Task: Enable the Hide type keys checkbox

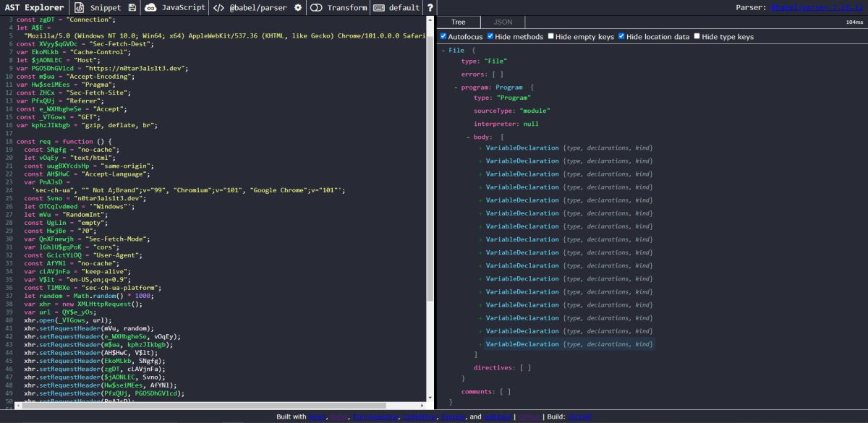Action: coord(697,36)
